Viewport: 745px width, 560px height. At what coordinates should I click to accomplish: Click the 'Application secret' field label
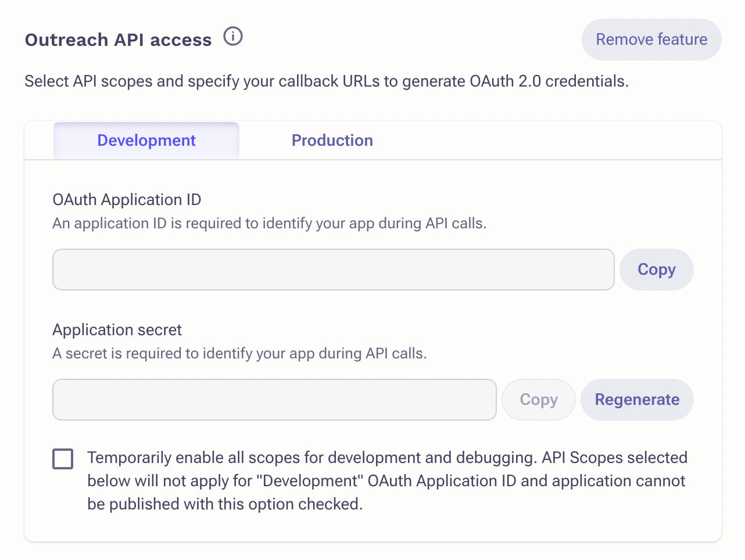coord(117,330)
